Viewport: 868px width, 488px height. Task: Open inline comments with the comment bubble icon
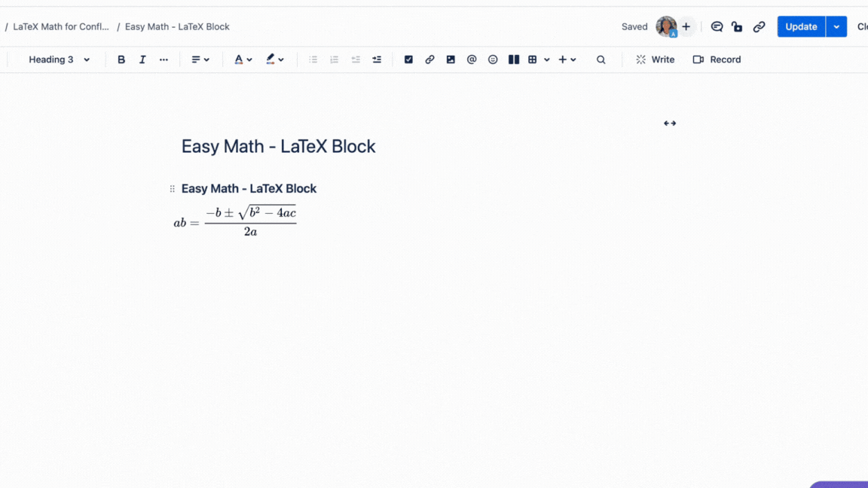[x=717, y=26]
